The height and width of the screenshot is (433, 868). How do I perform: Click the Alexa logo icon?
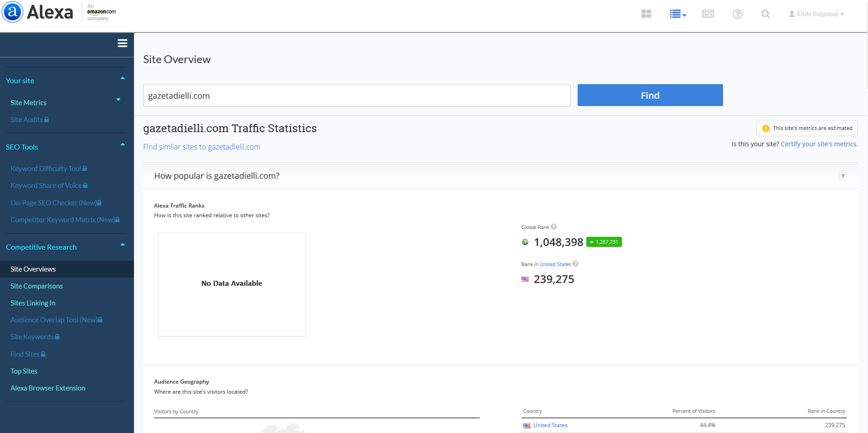tap(13, 12)
